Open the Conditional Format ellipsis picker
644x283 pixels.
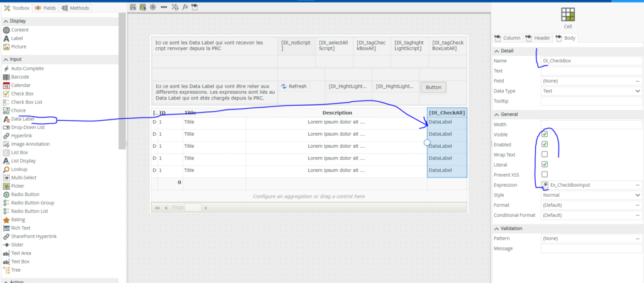pyautogui.click(x=638, y=215)
